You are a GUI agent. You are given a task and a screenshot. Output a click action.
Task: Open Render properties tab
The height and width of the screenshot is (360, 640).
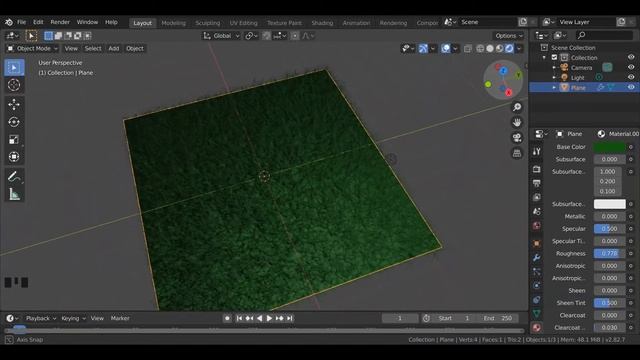click(x=537, y=169)
